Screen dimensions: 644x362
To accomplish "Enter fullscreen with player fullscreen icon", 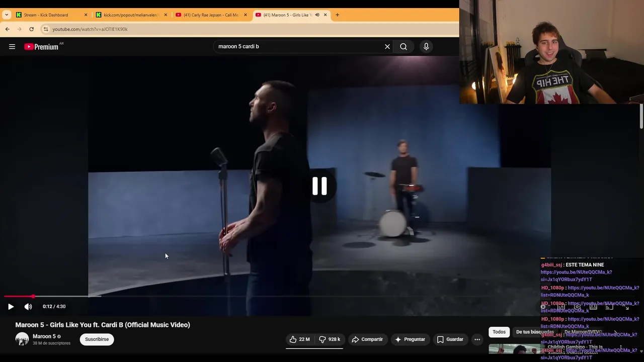I will 626,307.
